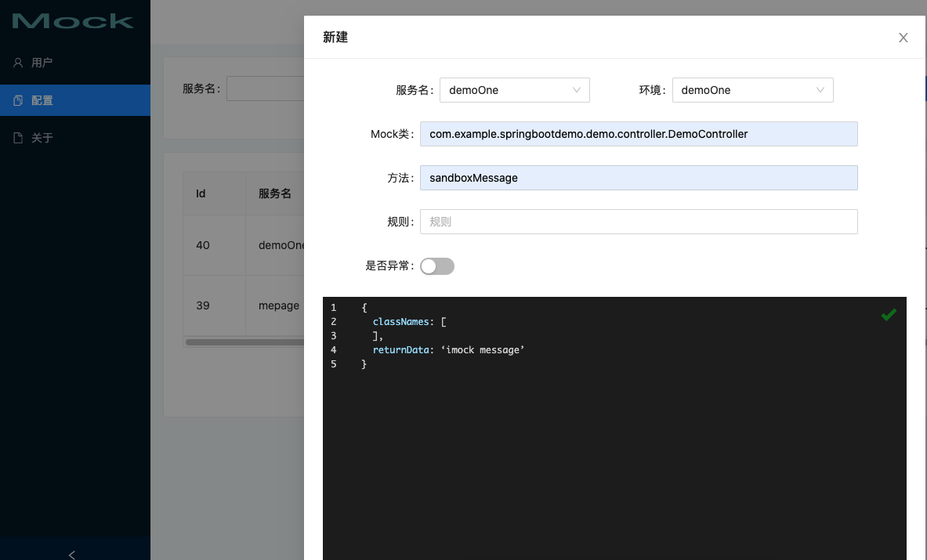Click the horizontal scrollbar under the table
The image size is (927, 560).
coord(244,342)
